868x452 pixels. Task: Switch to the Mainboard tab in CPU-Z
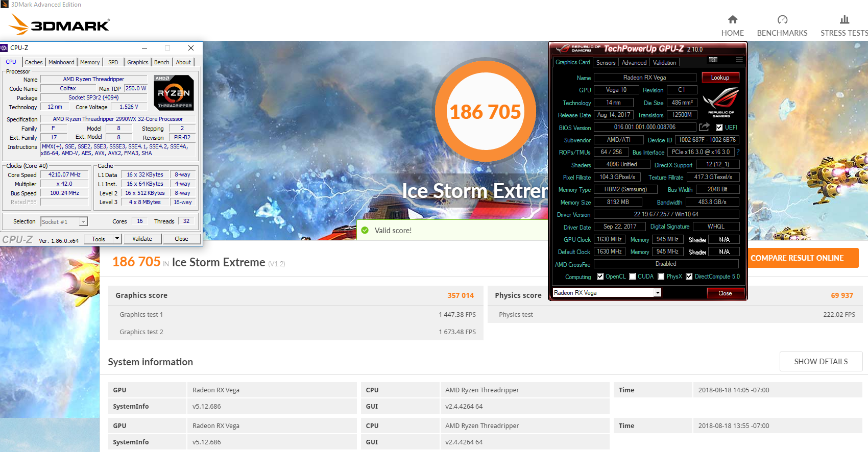(61, 62)
